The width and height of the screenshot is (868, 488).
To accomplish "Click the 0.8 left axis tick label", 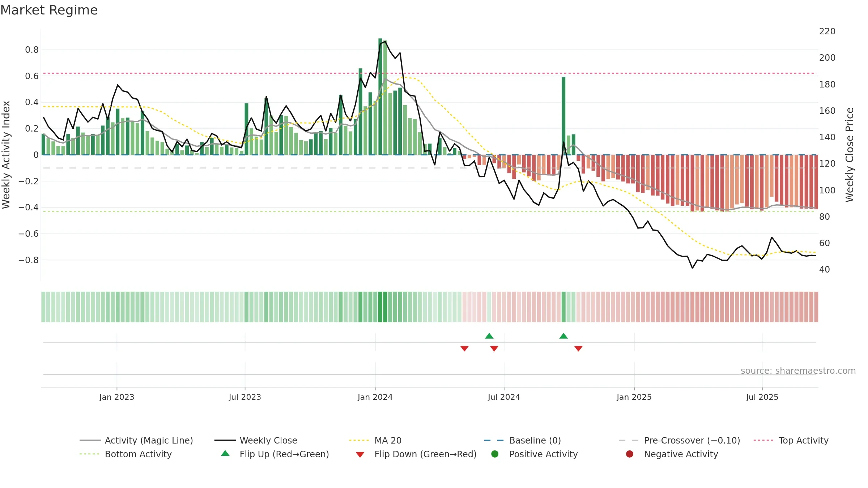I will point(32,50).
